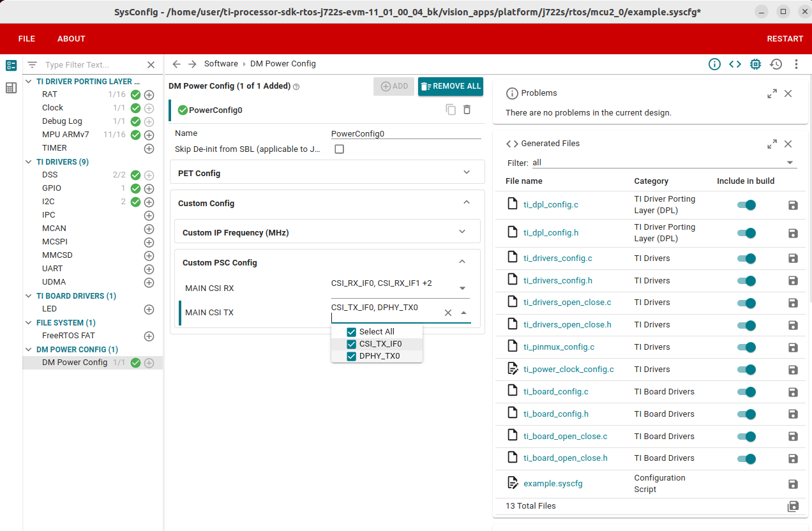Expand the Generated Files panel
Viewport: 812px width, 531px height.
772,144
